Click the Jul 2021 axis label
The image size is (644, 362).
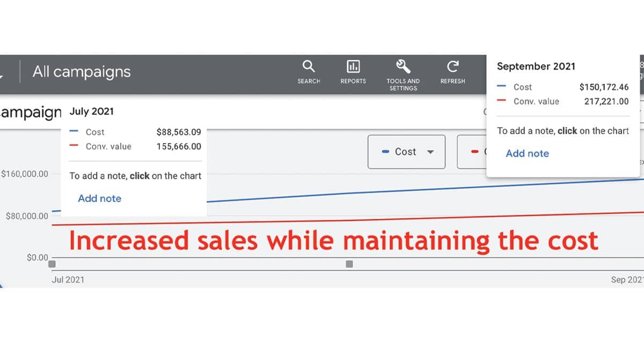click(67, 279)
